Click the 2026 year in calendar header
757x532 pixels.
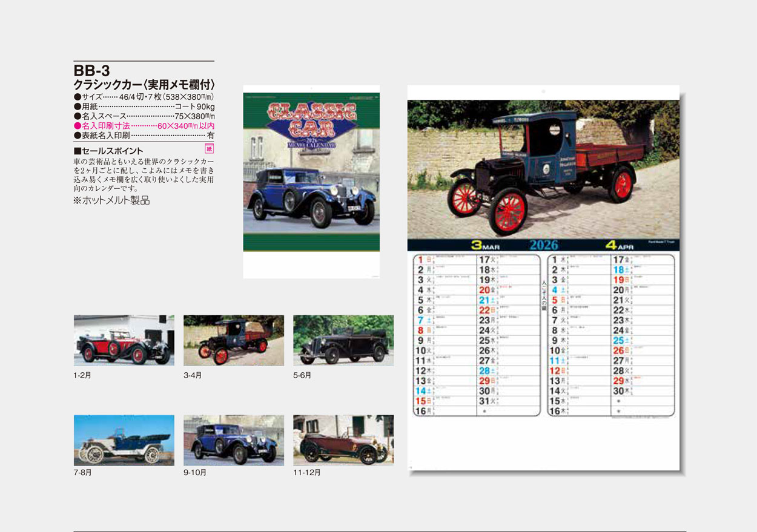(x=543, y=246)
